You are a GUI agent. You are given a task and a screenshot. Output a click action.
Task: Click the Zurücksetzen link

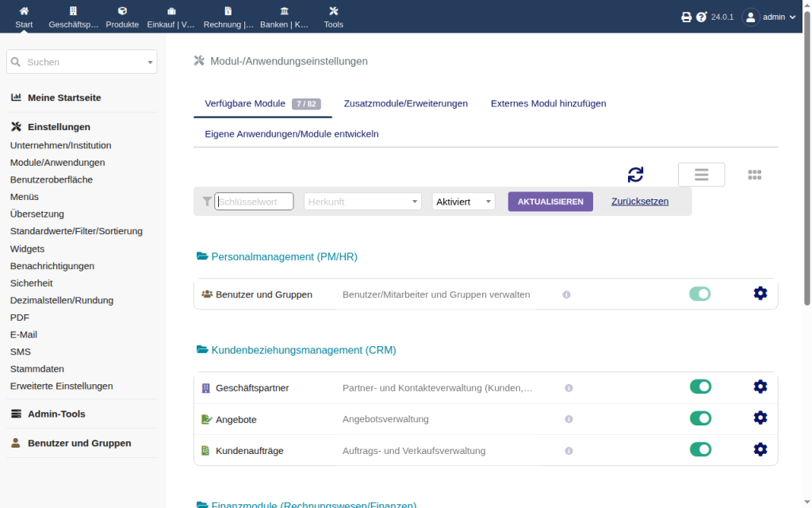pos(640,202)
